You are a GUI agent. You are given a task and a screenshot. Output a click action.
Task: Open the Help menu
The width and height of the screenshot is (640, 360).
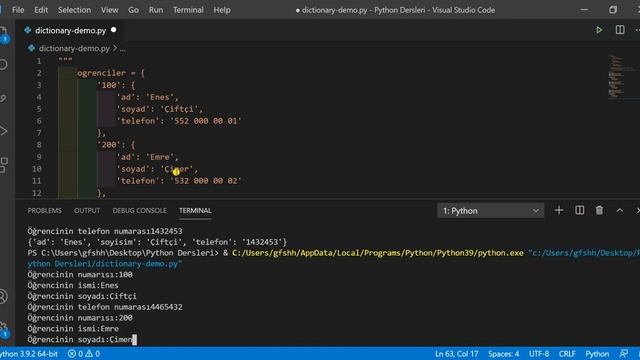pos(222,10)
